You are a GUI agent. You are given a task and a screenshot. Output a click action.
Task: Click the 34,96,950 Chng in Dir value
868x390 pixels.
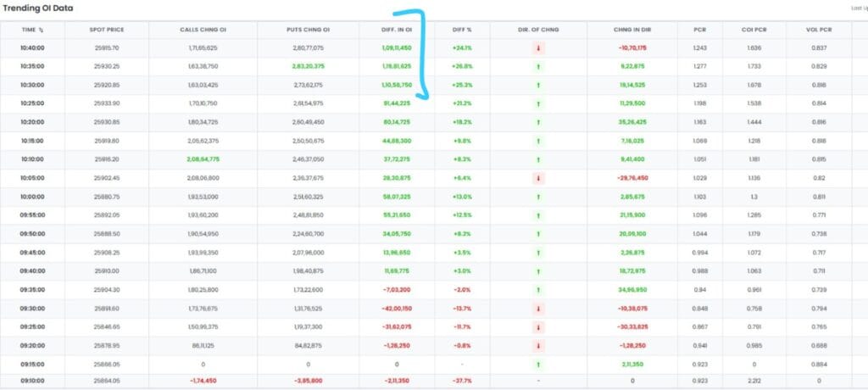[x=631, y=289]
